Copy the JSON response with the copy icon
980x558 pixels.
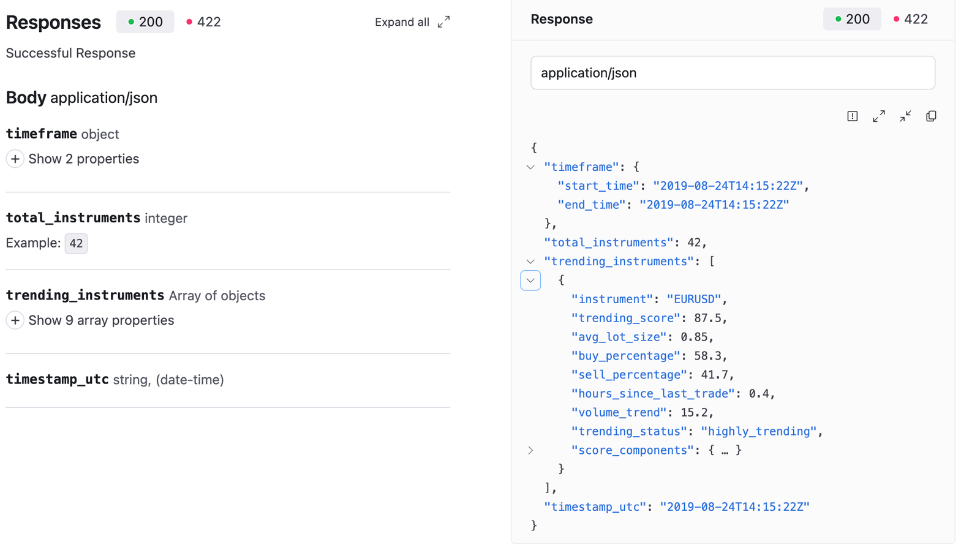[931, 116]
